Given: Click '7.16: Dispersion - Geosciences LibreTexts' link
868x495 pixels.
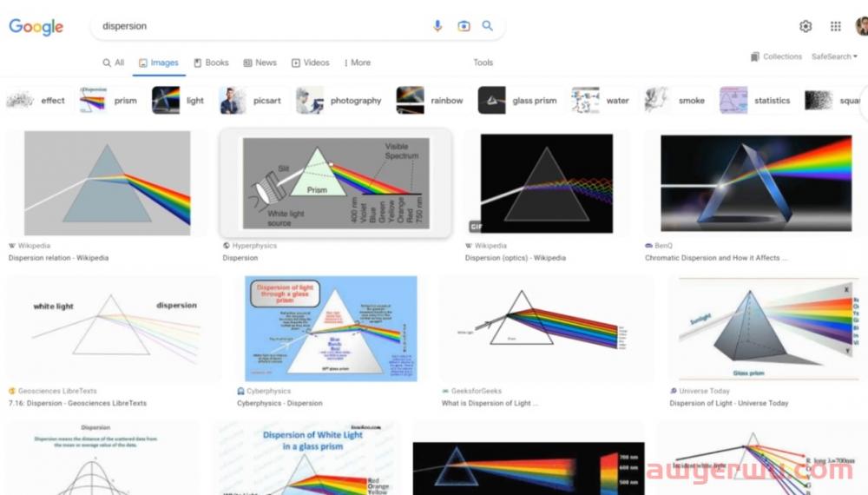Looking at the screenshot, I should click(x=77, y=403).
